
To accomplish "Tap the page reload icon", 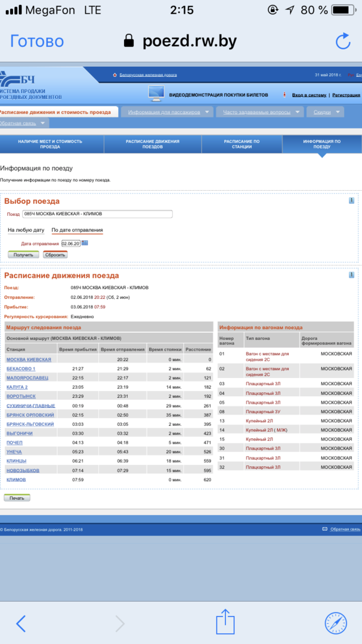I will click(x=343, y=41).
